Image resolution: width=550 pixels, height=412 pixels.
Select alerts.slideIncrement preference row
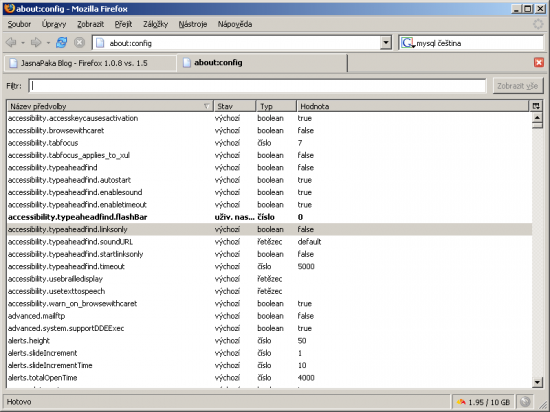[x=269, y=353]
